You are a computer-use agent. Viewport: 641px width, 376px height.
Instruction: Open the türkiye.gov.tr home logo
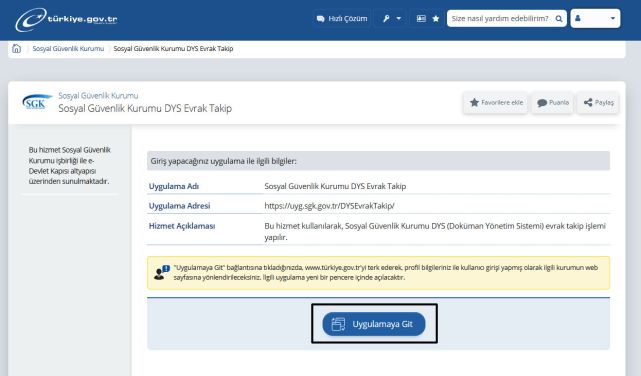pos(66,19)
